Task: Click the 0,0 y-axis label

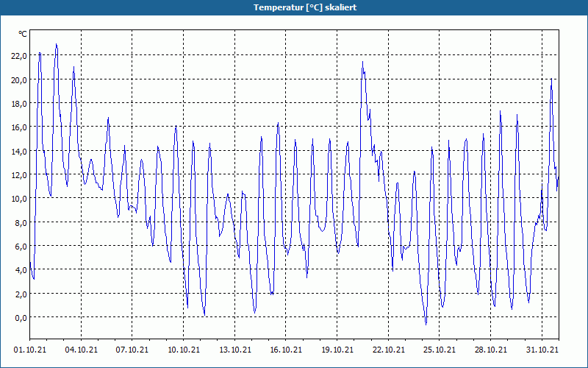Action: pyautogui.click(x=21, y=317)
